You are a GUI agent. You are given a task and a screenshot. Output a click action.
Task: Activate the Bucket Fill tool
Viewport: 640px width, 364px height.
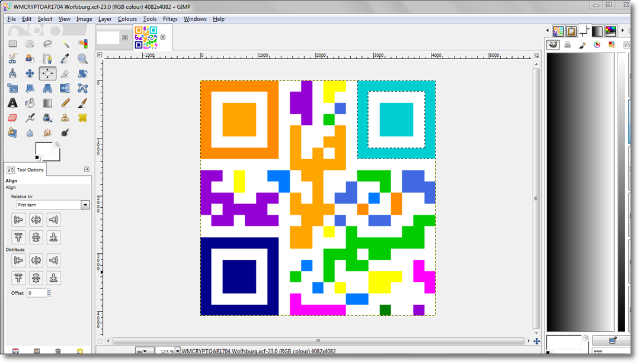[x=30, y=103]
